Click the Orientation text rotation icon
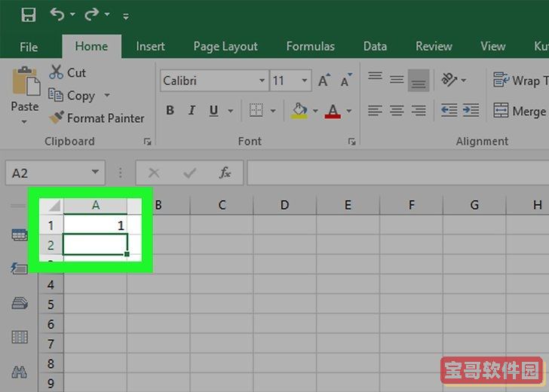549x392 pixels. point(449,80)
